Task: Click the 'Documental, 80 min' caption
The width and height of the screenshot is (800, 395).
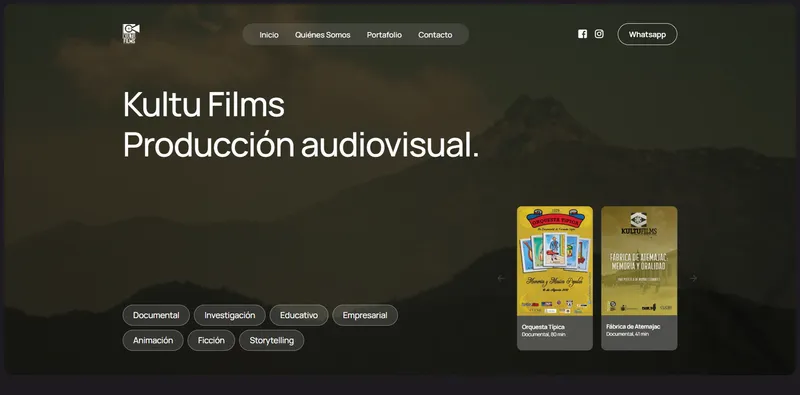Action: coord(543,334)
